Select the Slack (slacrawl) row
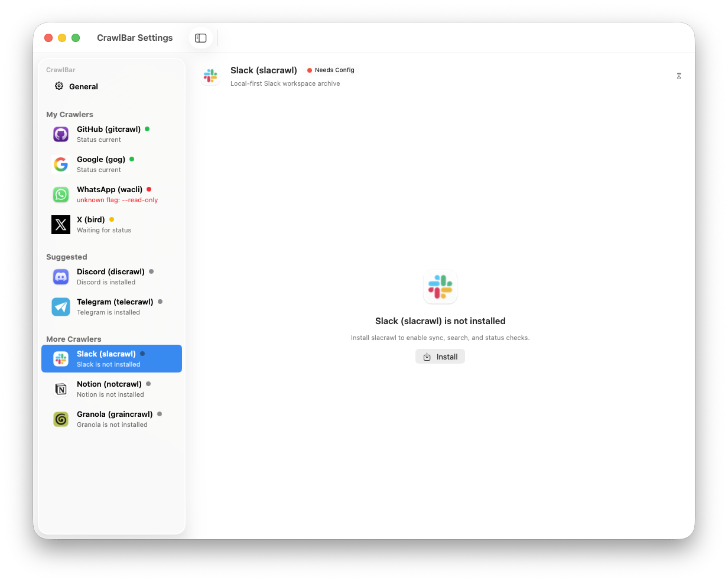Screen dimensions: 728x583 coord(112,359)
